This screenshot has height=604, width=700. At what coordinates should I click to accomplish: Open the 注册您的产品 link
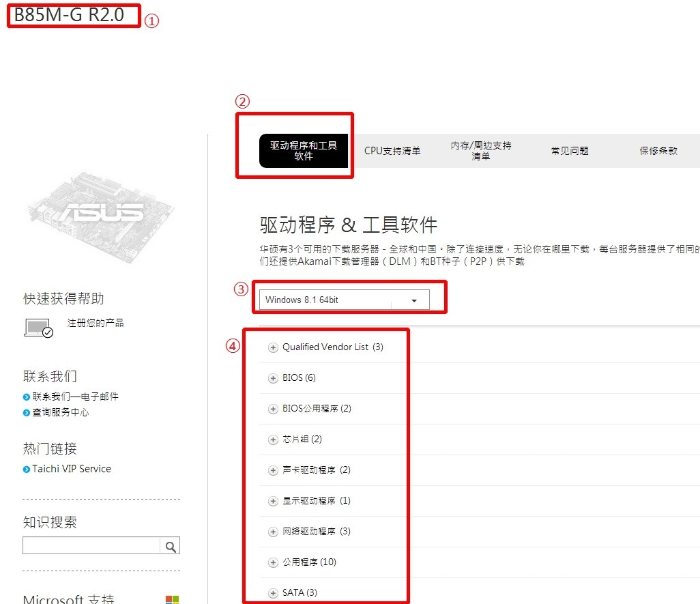click(x=96, y=323)
